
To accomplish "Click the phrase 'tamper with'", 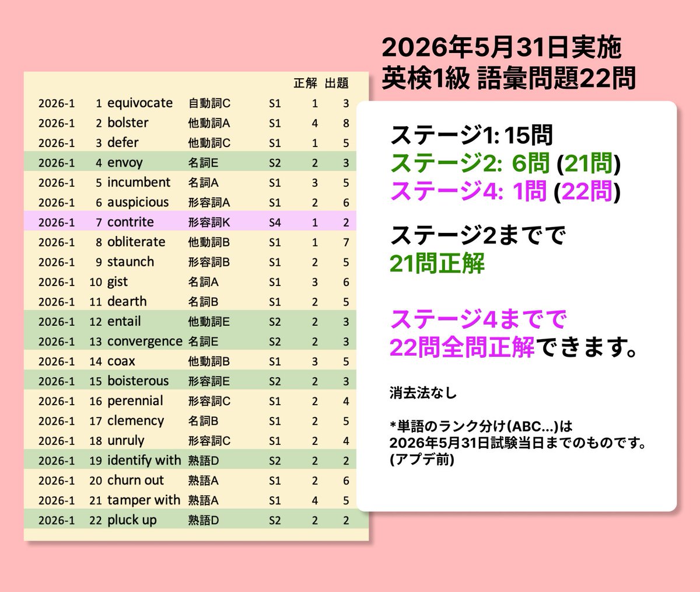I will (144, 501).
